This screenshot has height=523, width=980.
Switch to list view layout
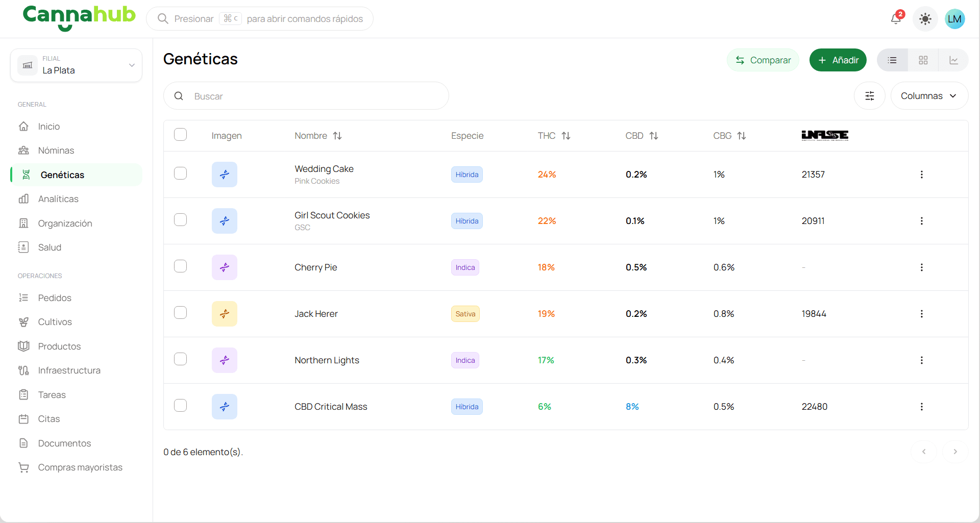(x=892, y=60)
